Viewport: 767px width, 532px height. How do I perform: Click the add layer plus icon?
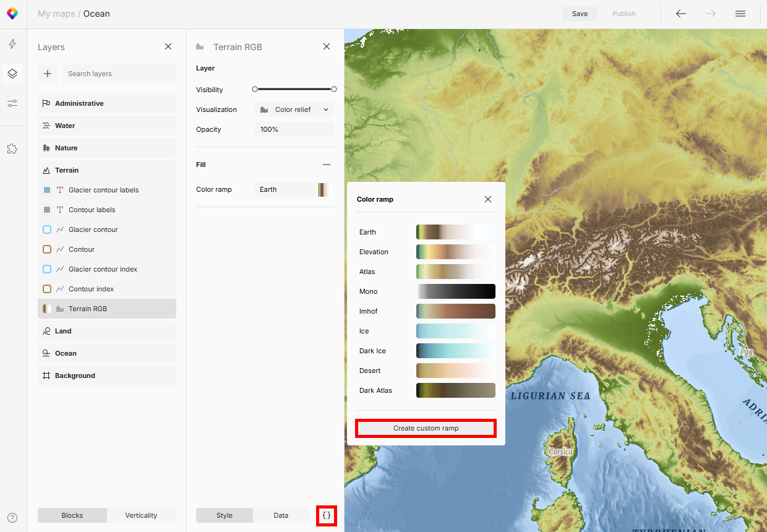(48, 74)
